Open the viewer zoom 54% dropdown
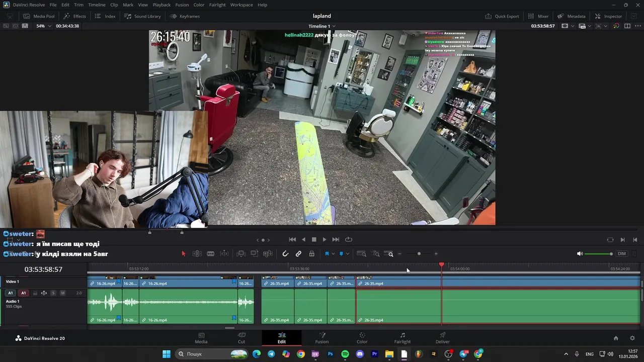644x362 pixels. point(44,26)
